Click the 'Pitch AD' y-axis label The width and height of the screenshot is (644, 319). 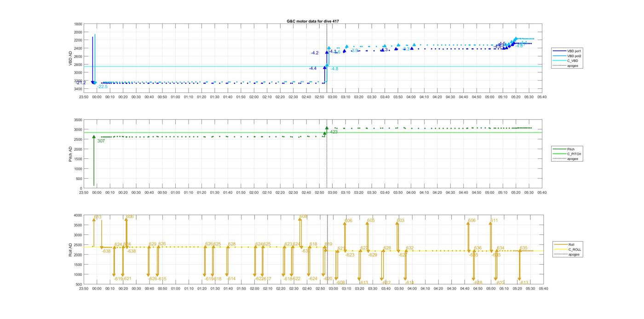71,154
